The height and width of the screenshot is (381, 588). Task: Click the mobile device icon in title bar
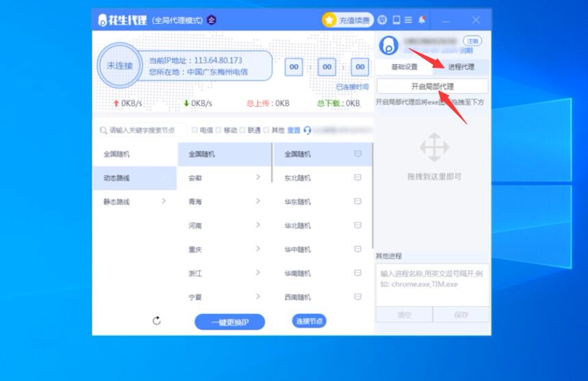396,20
